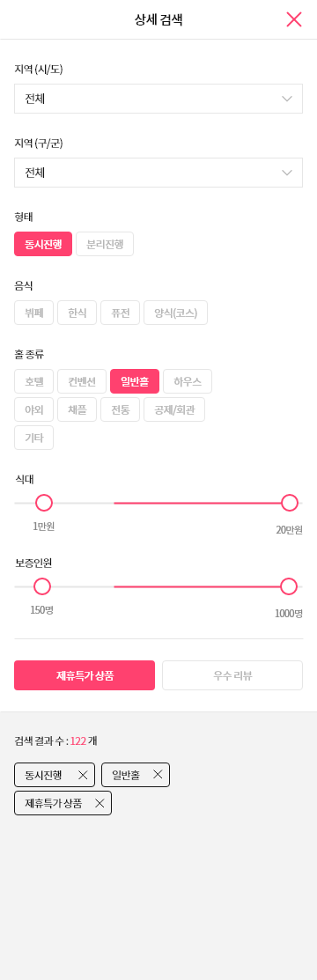Viewport: 317px width, 980px height.
Task: Toggle the 동시진행 format option
Action: 43,244
